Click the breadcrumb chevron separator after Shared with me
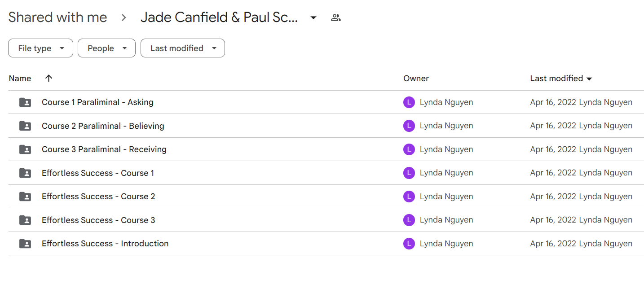The image size is (644, 293). [124, 18]
